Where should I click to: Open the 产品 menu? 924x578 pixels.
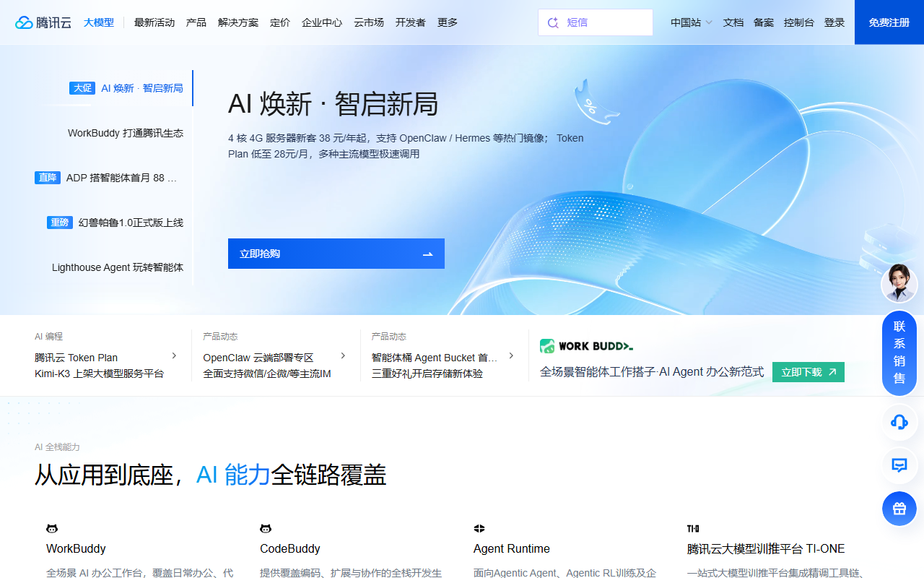(196, 22)
